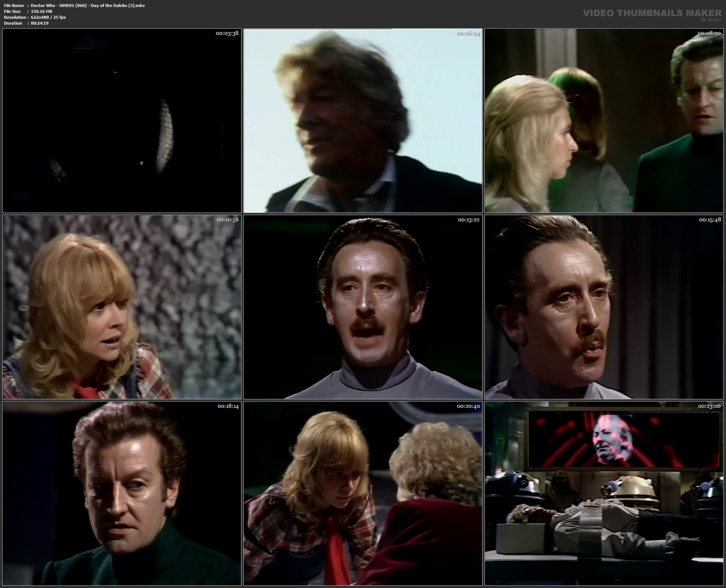Click the File Size 150.16 MB text
This screenshot has width=726, height=588.
41,11
